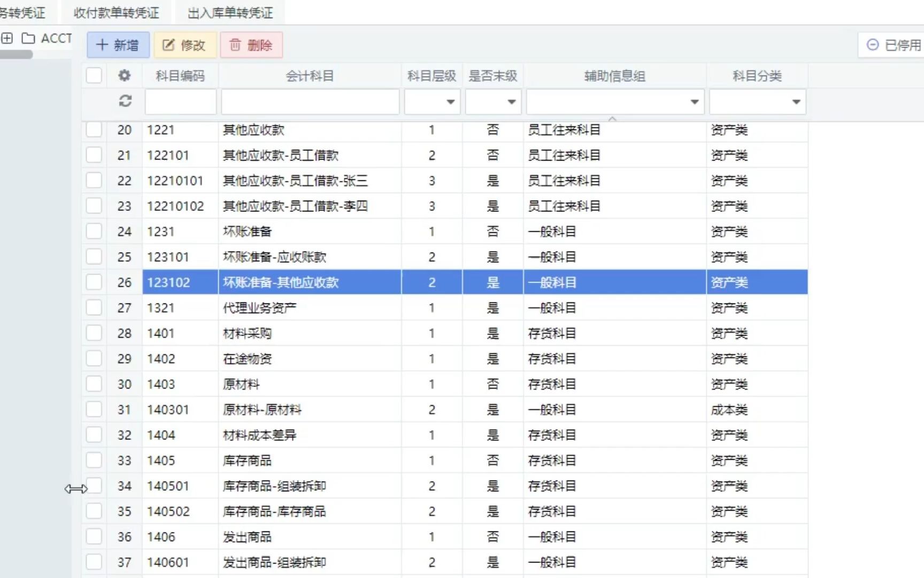Screen dimensions: 924x578
Task: Select the 代理业务资产 cell
Action: coord(310,308)
